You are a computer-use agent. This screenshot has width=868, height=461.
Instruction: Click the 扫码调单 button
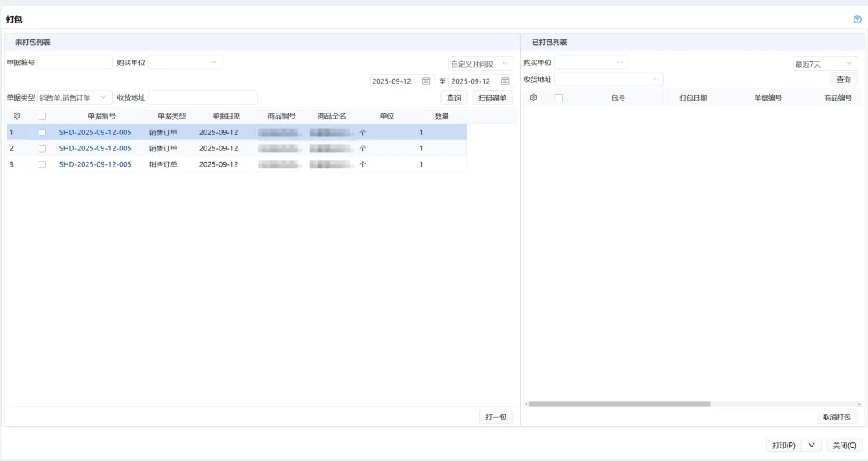492,97
